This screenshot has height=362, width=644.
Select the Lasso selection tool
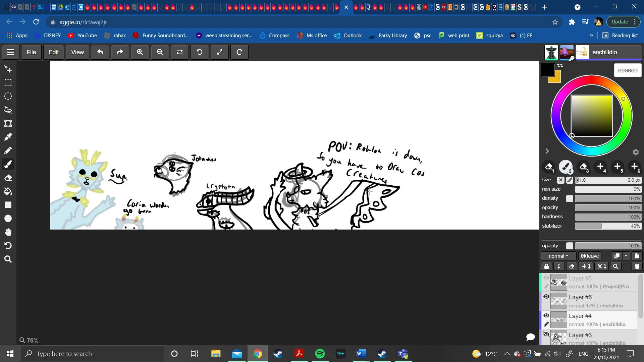(8, 110)
